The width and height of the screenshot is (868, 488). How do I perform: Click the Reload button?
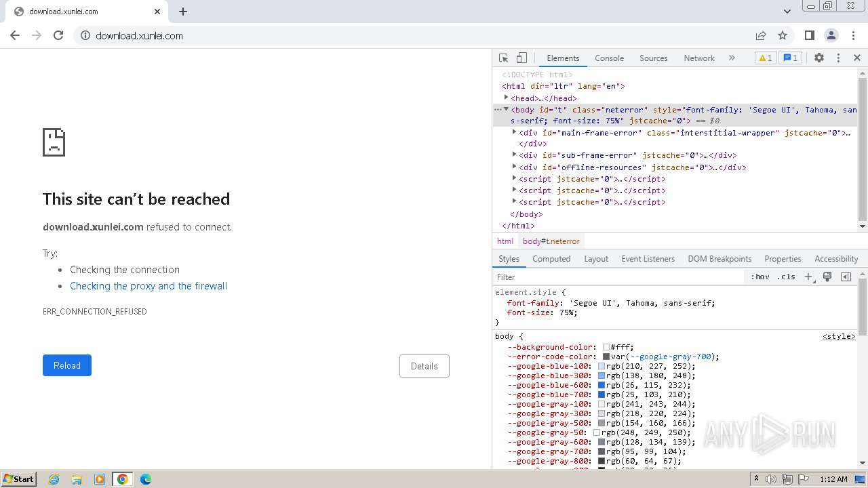(x=67, y=365)
